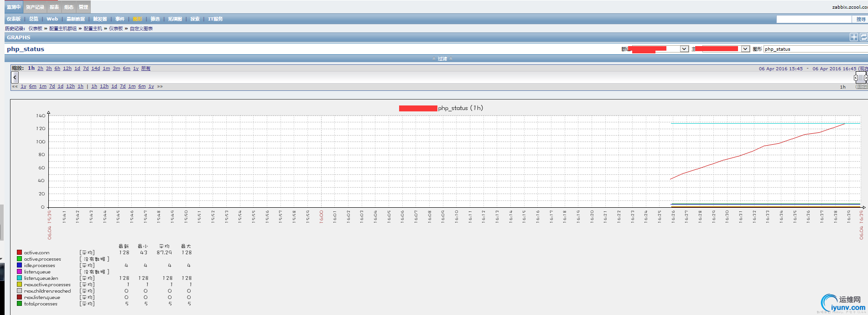Click the timeline slider handle
868x315 pixels.
(861, 78)
